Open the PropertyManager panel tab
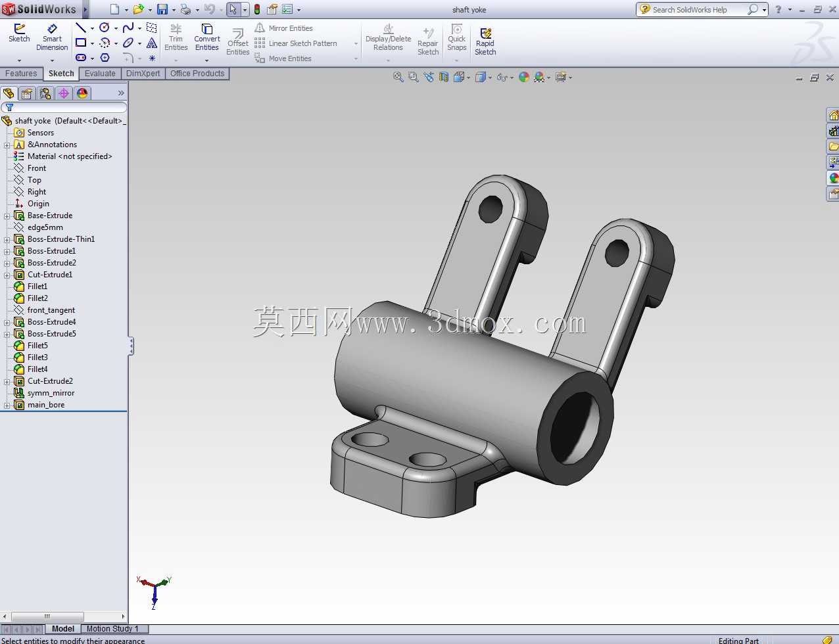The image size is (839, 644). tap(27, 93)
